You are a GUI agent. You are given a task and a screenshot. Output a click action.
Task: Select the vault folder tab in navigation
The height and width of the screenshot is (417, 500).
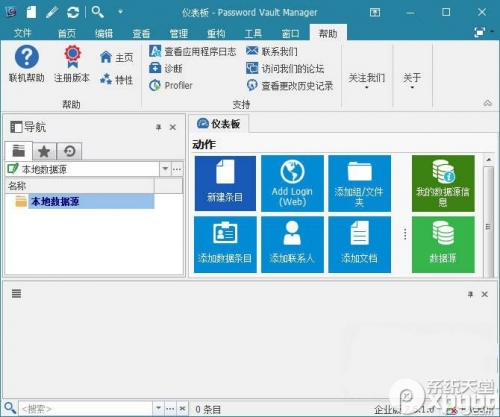pyautogui.click(x=19, y=151)
